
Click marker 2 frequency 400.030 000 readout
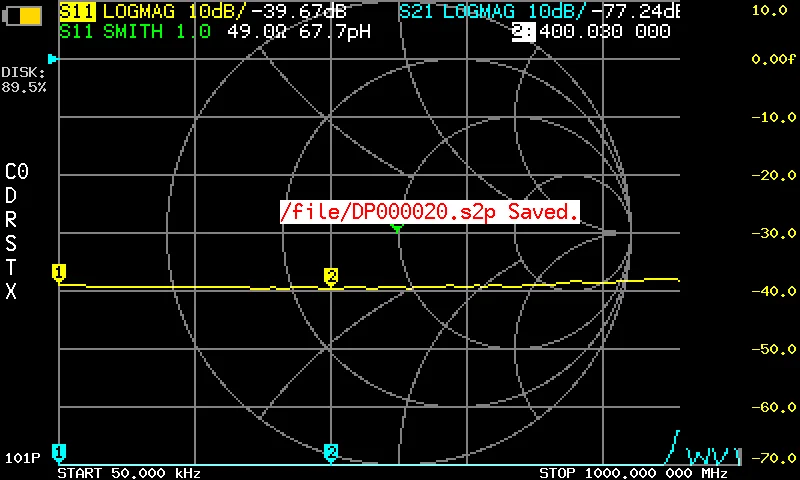point(592,32)
